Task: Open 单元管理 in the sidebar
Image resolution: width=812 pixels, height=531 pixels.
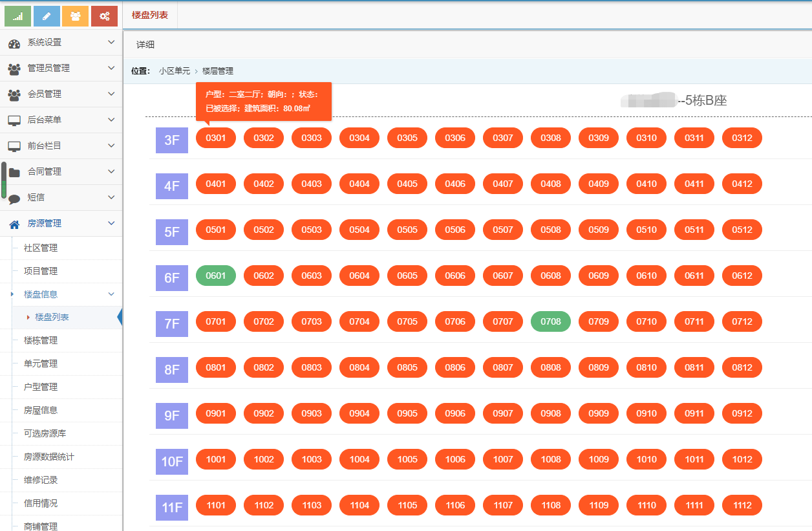Action: [x=41, y=363]
